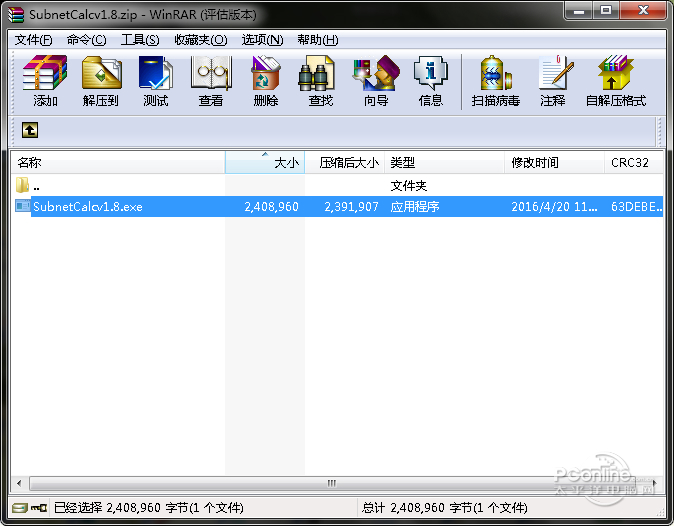This screenshot has width=674, height=526.
Task: Open the 选项(N) menu
Action: point(262,40)
